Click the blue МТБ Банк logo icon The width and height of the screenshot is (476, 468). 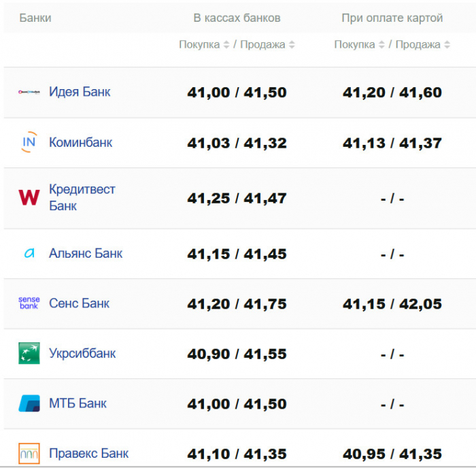29,403
